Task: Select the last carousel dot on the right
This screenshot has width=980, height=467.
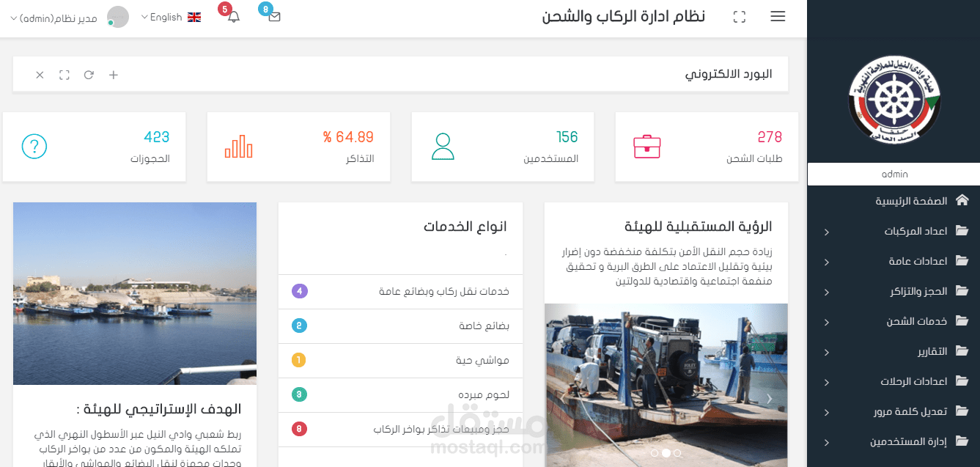Action: point(677,453)
